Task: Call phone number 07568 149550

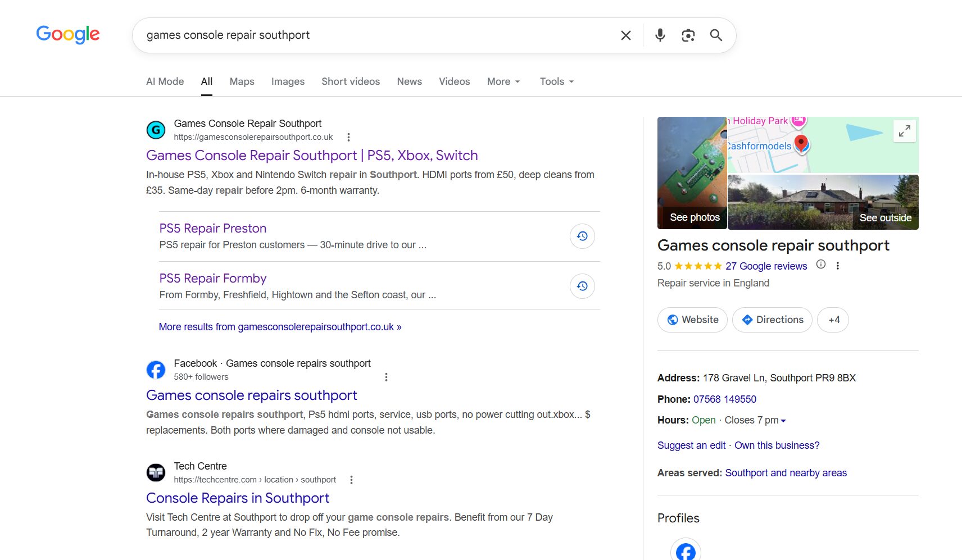Action: (x=725, y=399)
